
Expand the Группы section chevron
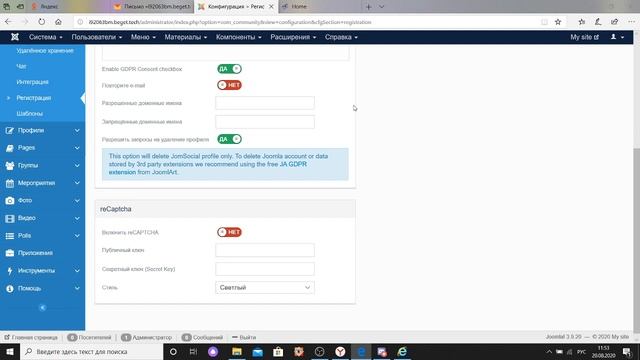click(77, 165)
